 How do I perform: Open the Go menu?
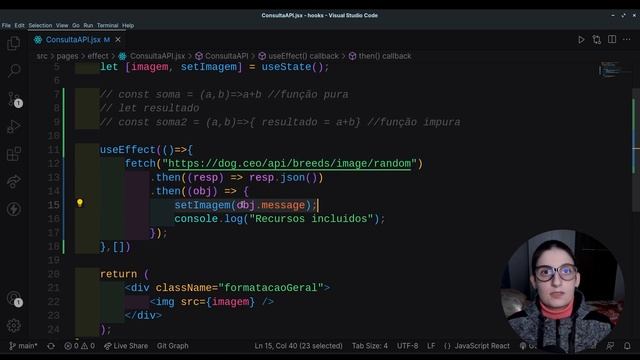pos(76,25)
